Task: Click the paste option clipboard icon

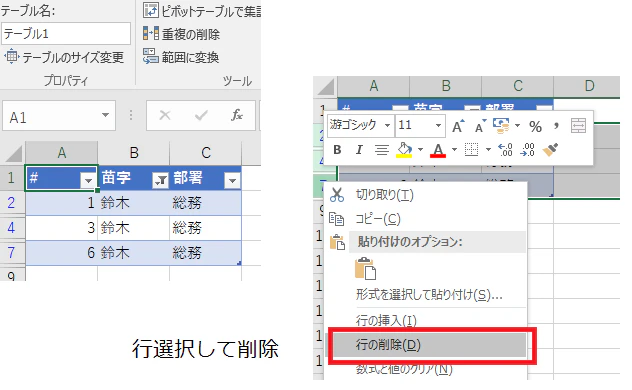Action: [366, 268]
